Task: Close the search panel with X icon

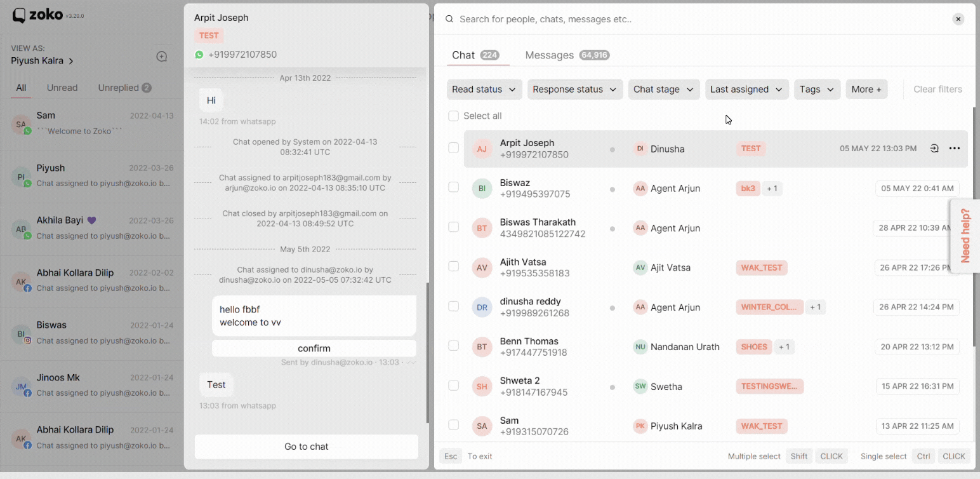Action: [x=958, y=19]
